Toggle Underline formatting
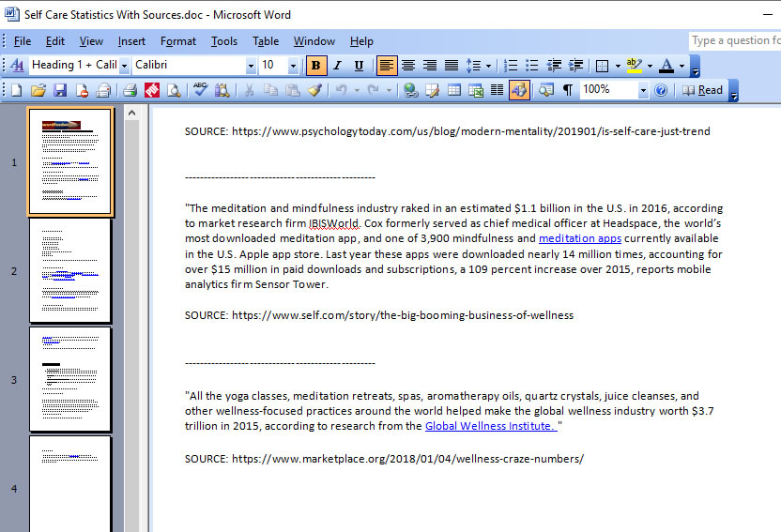781x532 pixels. coord(359,65)
